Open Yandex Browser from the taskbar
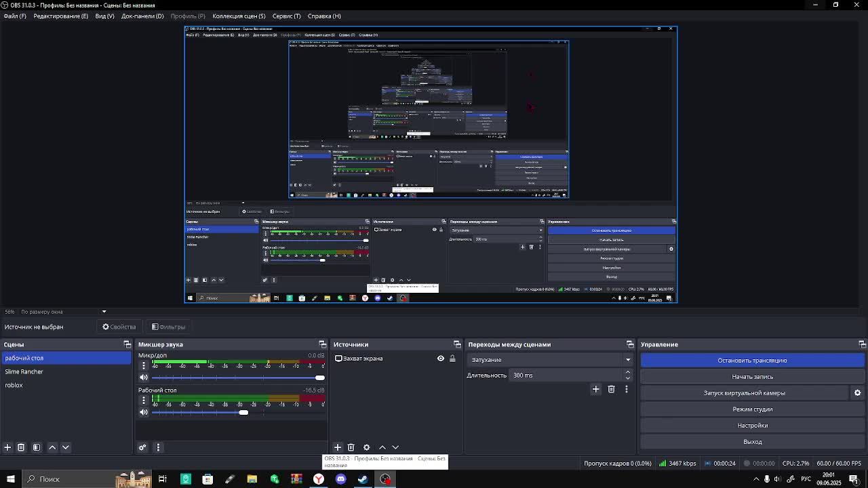 click(x=318, y=479)
